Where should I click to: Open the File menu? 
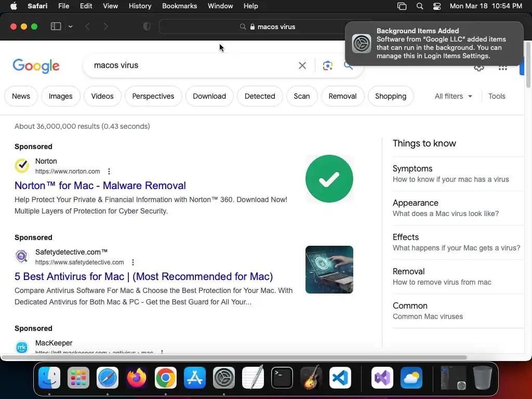click(63, 6)
